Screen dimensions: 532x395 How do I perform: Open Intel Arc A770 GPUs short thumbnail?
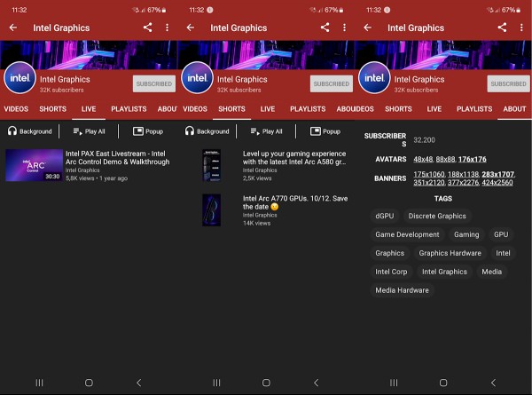coord(212,209)
